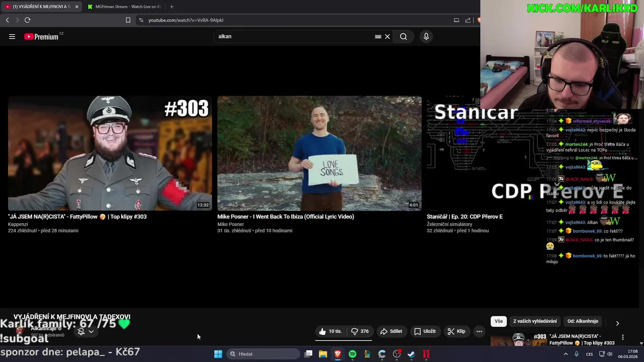This screenshot has height=362, width=644.
Task: Visit the Kappenzi channel
Action: click(x=18, y=224)
